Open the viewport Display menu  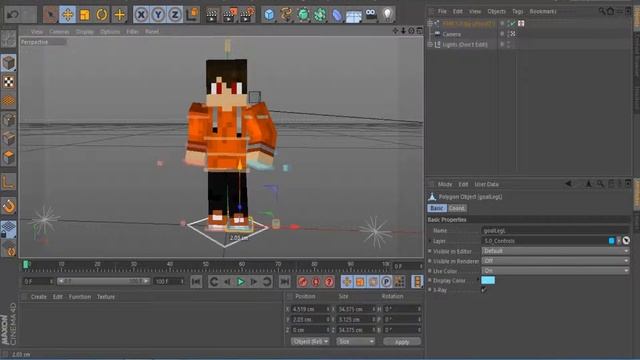pos(85,31)
